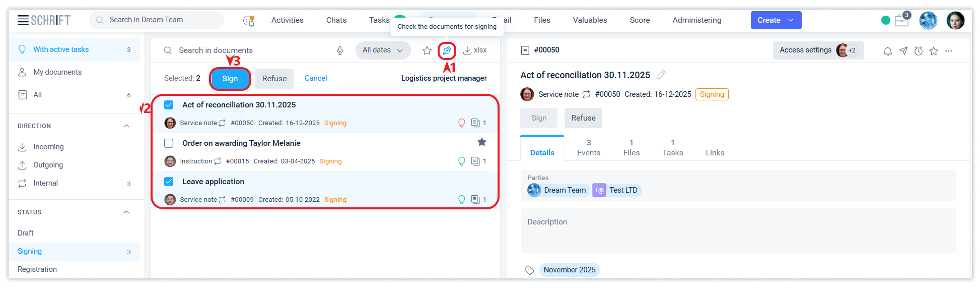The image size is (980, 288).
Task: Click the notification bell icon for document #00050
Action: pos(888,51)
